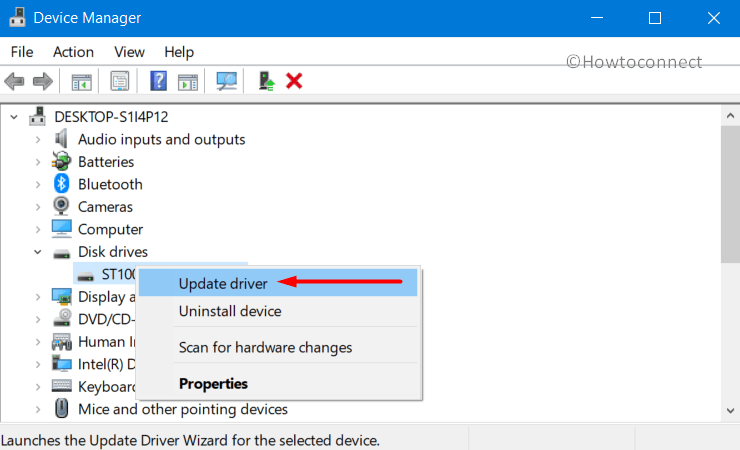The height and width of the screenshot is (450, 740).
Task: Collapse the DESKTOP-S1I4P12 root node
Action: pyautogui.click(x=14, y=117)
